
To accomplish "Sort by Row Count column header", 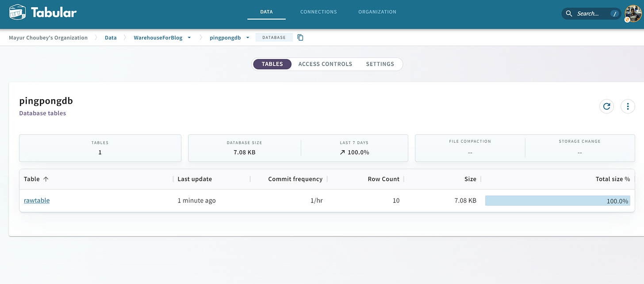I will pos(383,179).
